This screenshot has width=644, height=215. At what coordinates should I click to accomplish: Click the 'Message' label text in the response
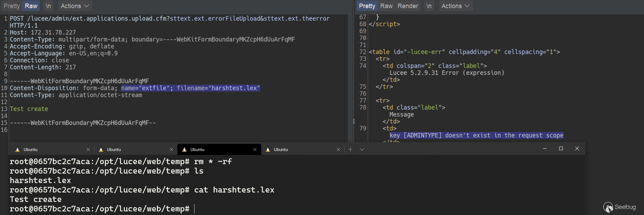[x=402, y=114]
